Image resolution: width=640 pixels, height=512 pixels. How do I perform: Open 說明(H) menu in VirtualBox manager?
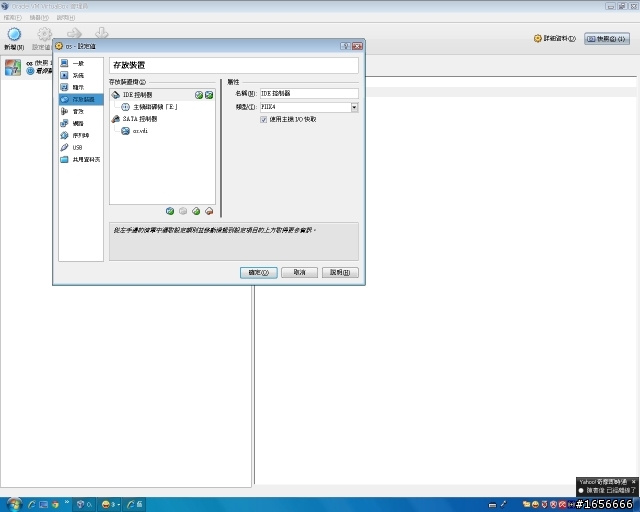click(x=65, y=18)
